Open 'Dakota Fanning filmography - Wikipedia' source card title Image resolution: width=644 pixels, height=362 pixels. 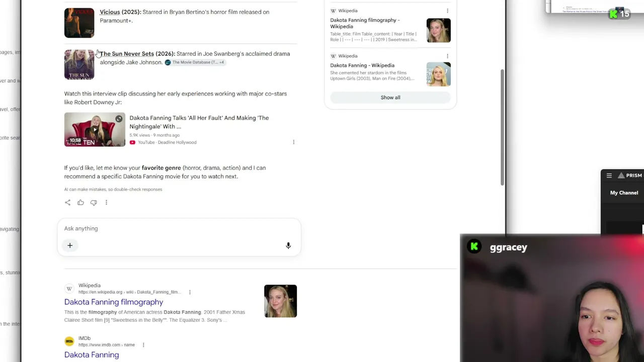(365, 23)
